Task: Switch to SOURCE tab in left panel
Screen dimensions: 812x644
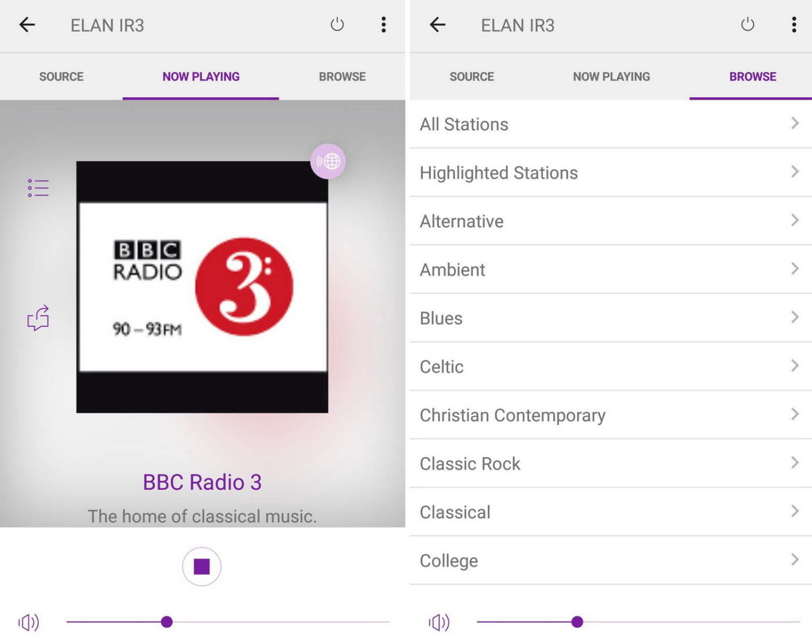Action: pyautogui.click(x=61, y=77)
